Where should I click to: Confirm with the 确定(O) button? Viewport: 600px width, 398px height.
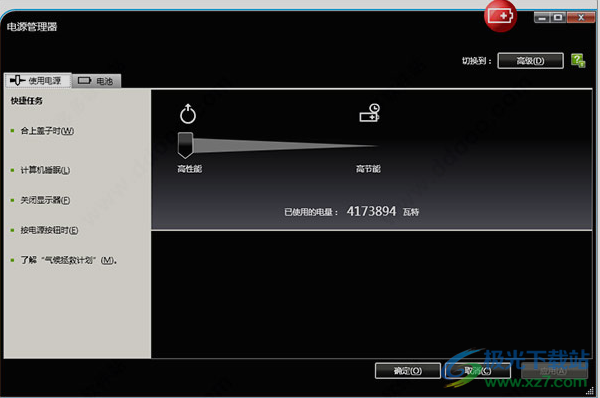[x=408, y=370]
